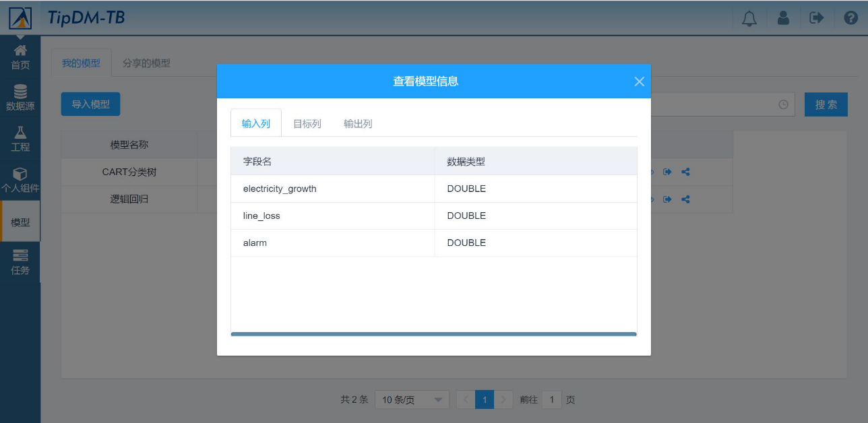Click the logout icon in the top bar

pyautogui.click(x=817, y=18)
